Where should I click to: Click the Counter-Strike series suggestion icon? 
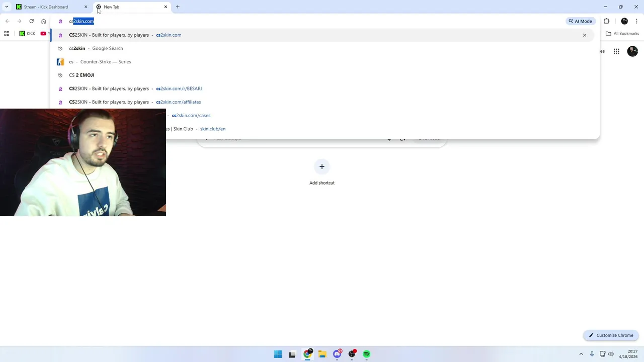60,62
